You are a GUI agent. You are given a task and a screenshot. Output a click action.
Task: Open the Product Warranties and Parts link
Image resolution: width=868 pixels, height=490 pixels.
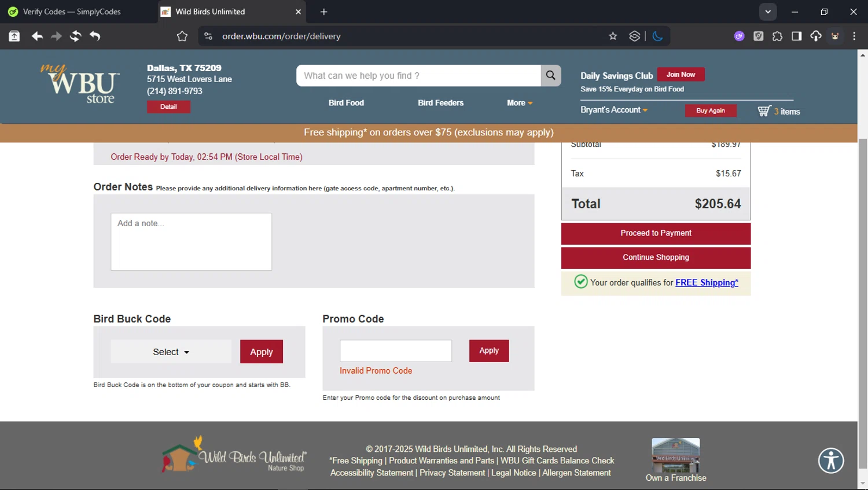[x=442, y=460]
